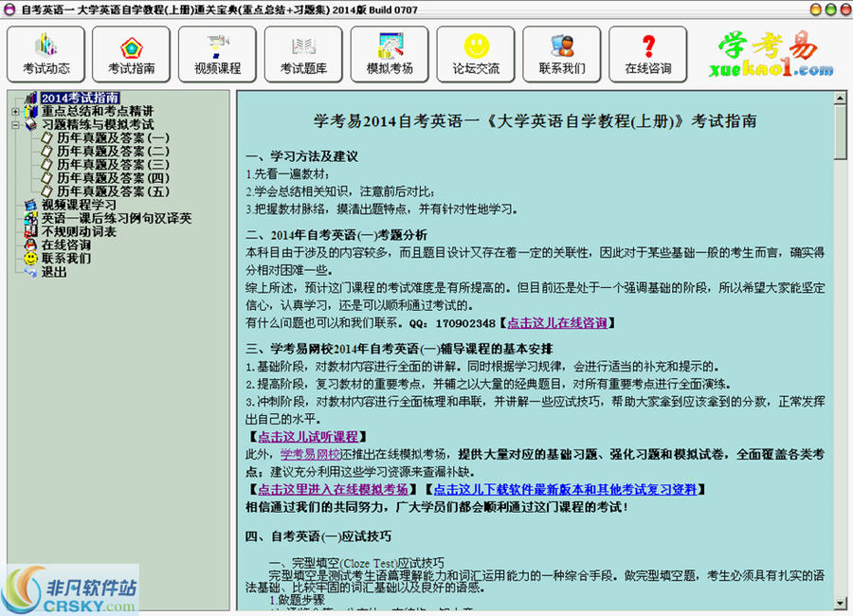Open the 考试题库 toolbar button
The height and width of the screenshot is (616, 853).
tap(303, 54)
